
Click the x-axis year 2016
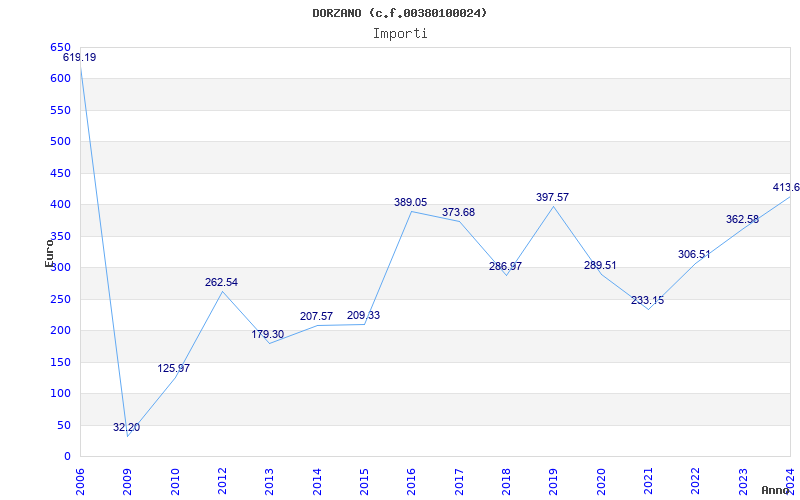click(411, 482)
